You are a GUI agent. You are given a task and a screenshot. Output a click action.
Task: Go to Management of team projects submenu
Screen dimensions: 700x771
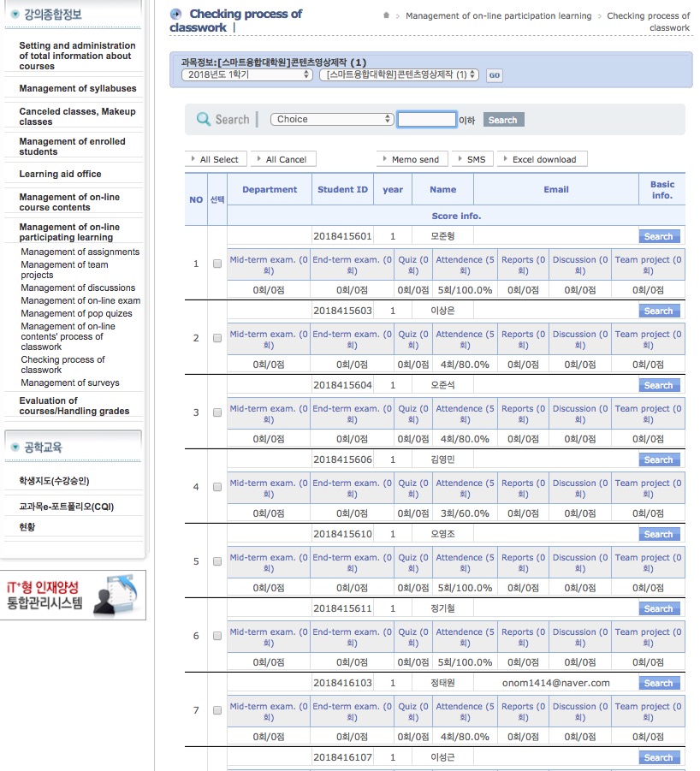click(x=64, y=270)
